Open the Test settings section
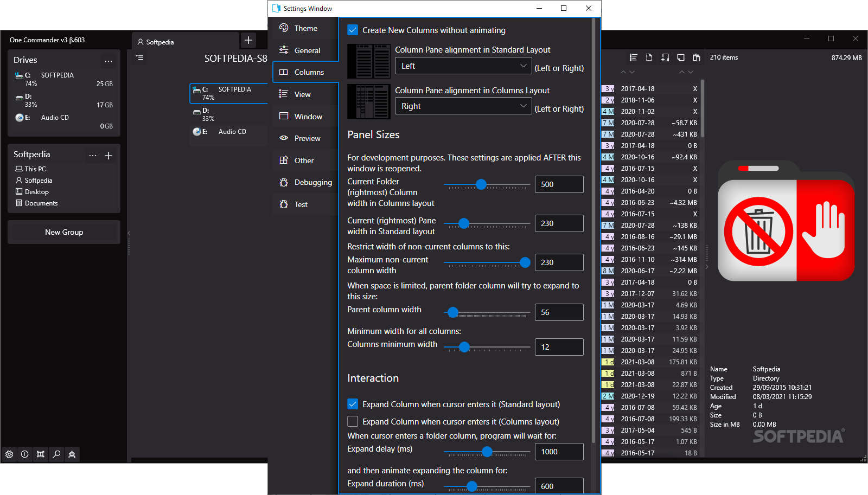The height and width of the screenshot is (495, 868). (x=305, y=204)
